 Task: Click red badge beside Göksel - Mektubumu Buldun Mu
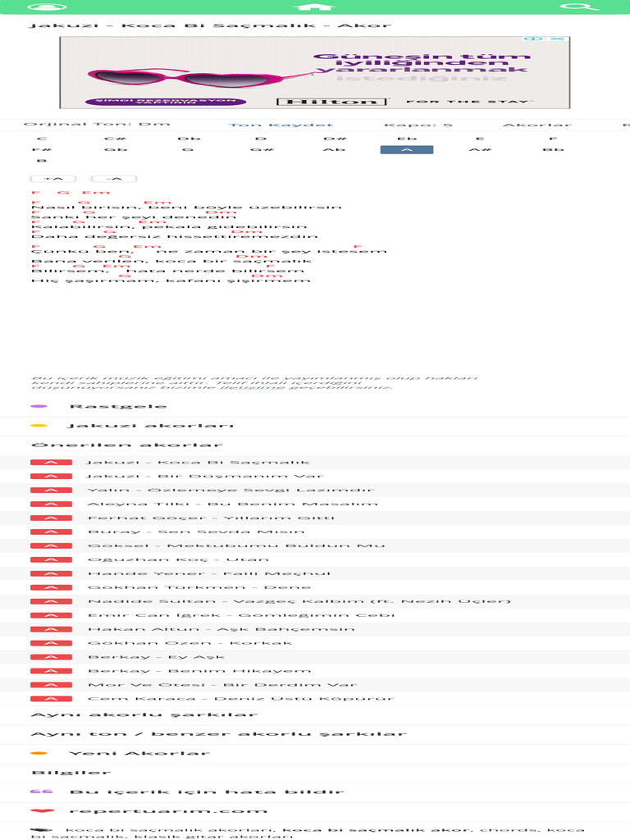tap(51, 546)
